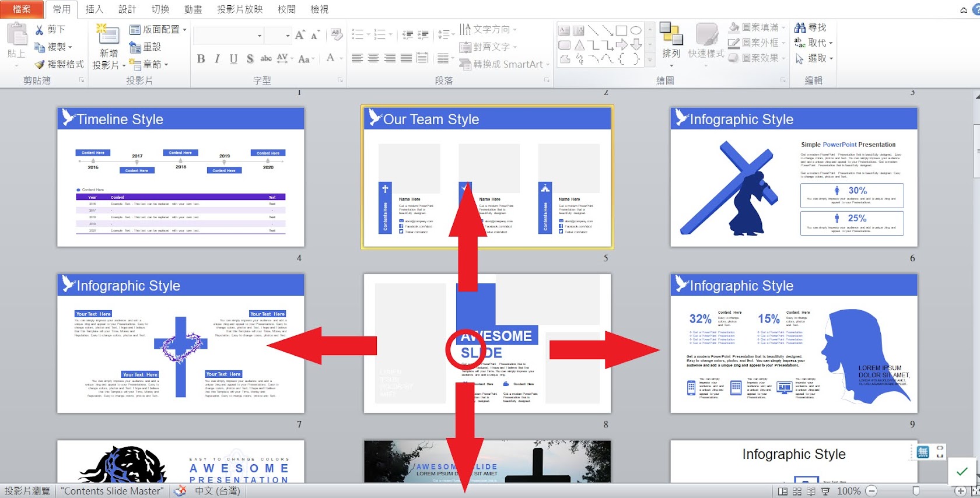Image resolution: width=980 pixels, height=498 pixels.
Task: Click the Format Painter (複製格式) brush icon
Action: tap(40, 64)
